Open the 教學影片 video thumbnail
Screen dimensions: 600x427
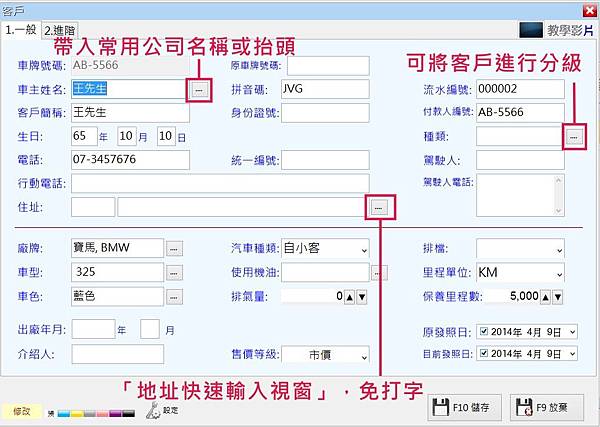click(531, 30)
